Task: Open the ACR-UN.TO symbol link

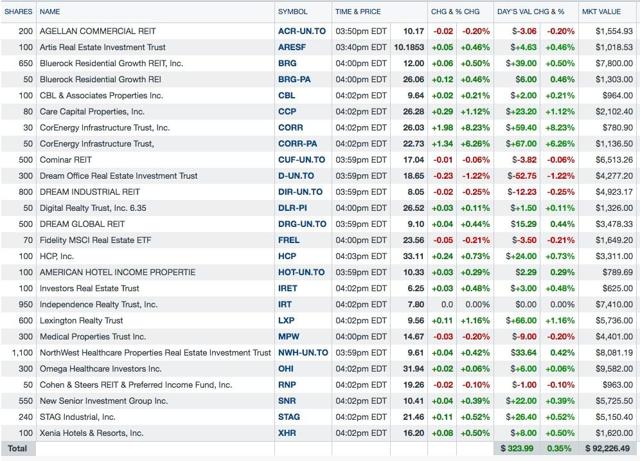Action: coord(302,31)
